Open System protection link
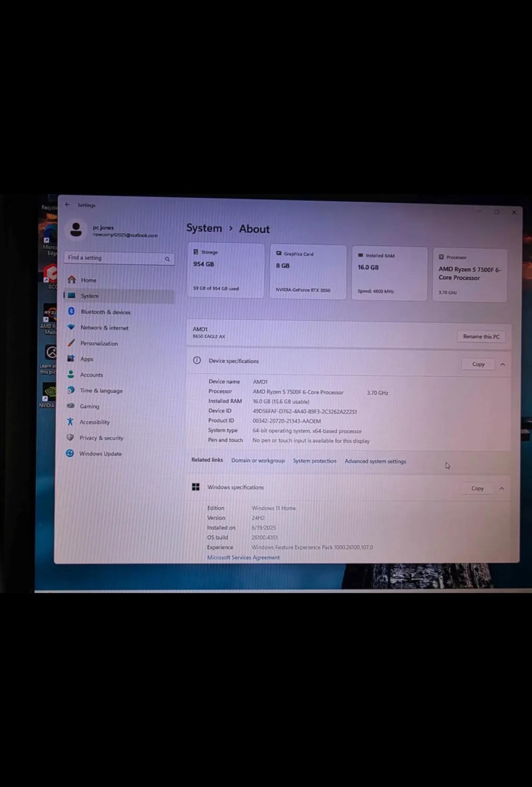The image size is (532, 787). 314,461
